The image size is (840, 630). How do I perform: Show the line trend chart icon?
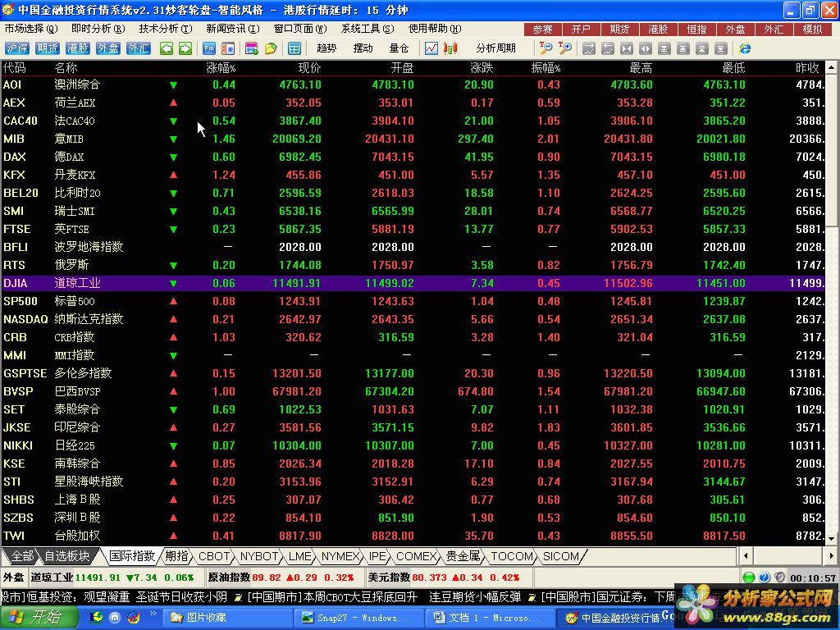(431, 48)
